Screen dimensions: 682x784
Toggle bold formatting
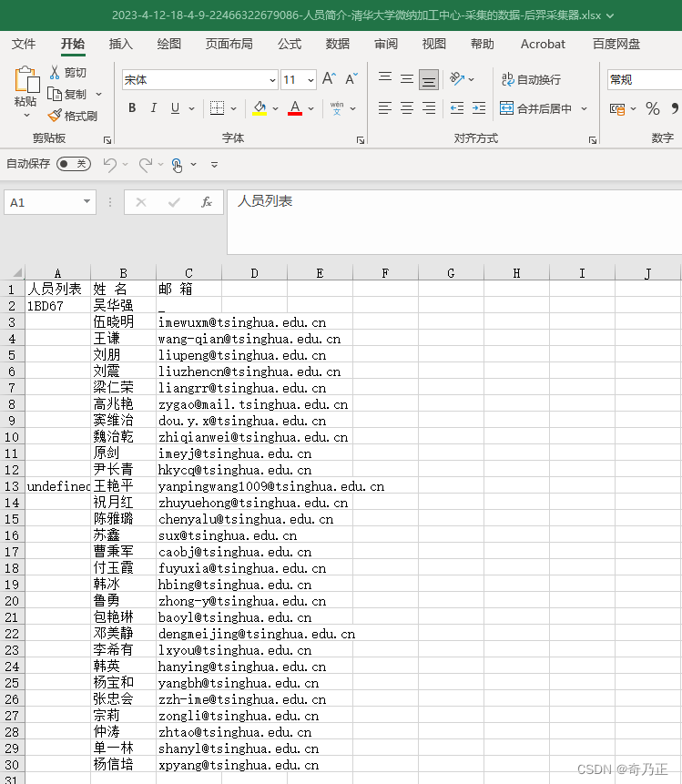click(x=132, y=108)
